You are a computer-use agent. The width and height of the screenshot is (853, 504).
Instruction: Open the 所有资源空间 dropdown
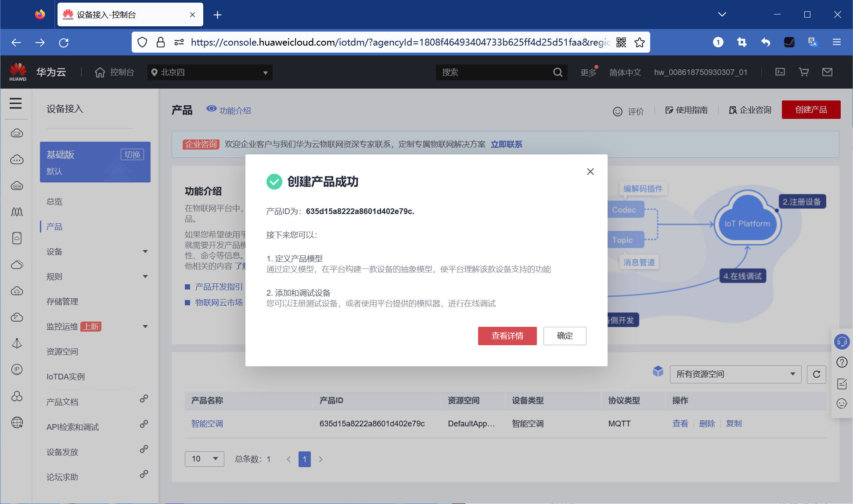[735, 374]
